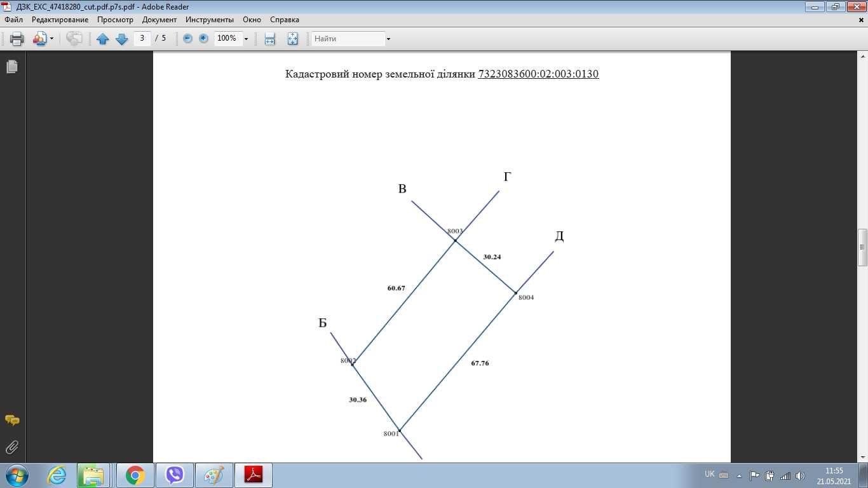The image size is (868, 488).
Task: Click point label 8001
Action: [x=391, y=433]
